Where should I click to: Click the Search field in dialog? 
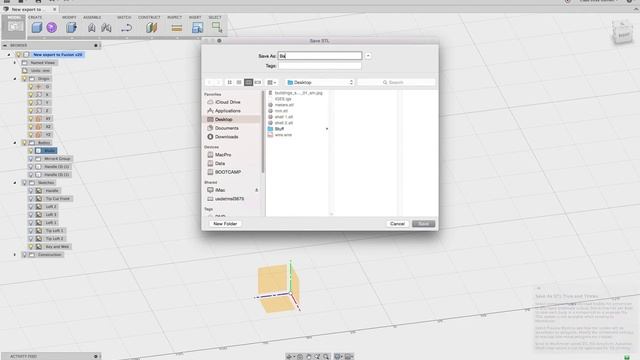[396, 82]
